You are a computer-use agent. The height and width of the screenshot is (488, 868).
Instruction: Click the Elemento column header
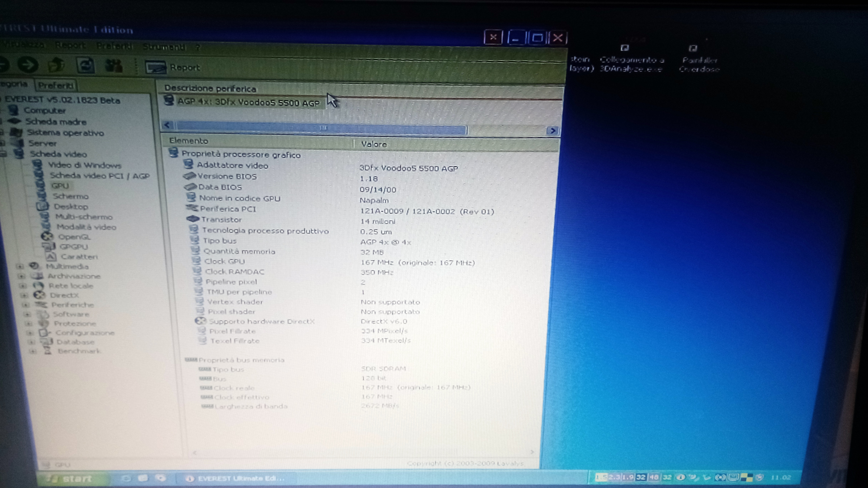(x=189, y=141)
